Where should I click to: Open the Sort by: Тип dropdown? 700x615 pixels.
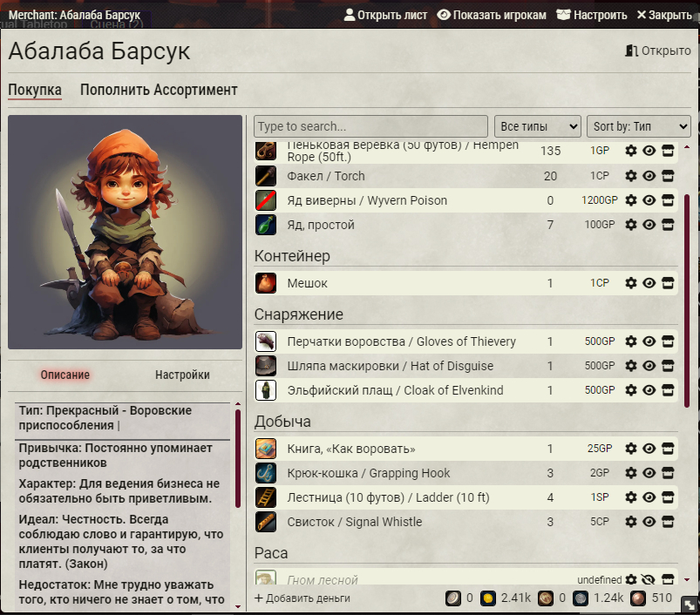pos(638,126)
